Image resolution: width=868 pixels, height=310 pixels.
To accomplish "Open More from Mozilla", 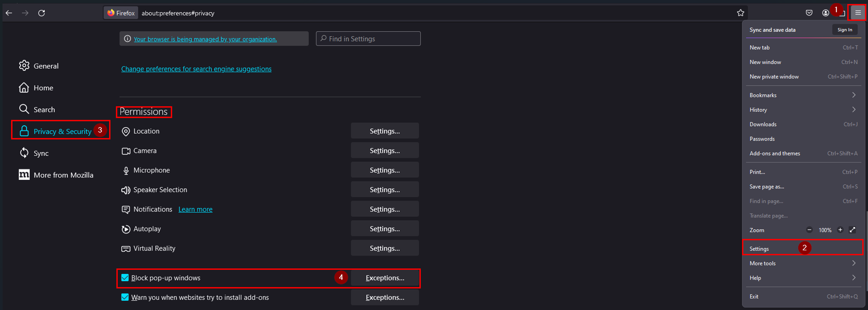I will click(x=56, y=175).
